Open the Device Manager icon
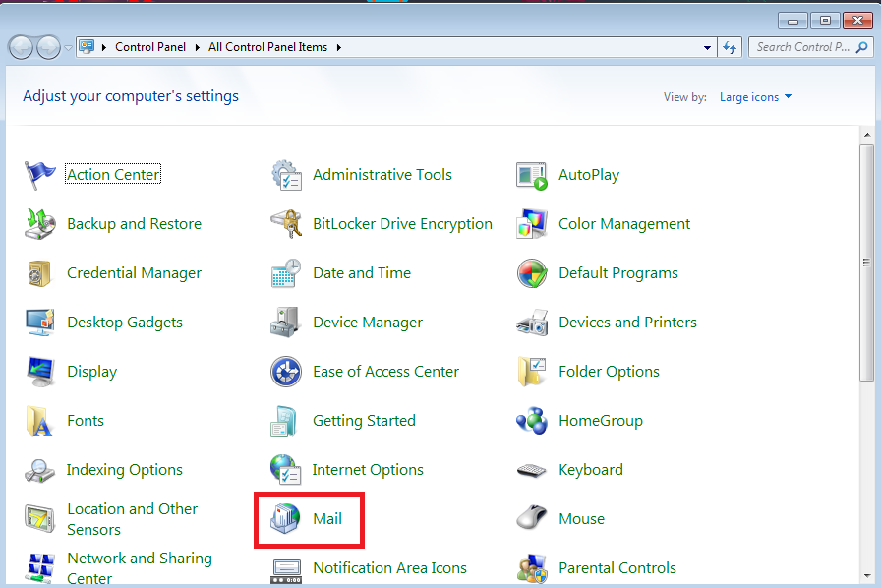Viewport: 881px width, 588px height. tap(285, 323)
